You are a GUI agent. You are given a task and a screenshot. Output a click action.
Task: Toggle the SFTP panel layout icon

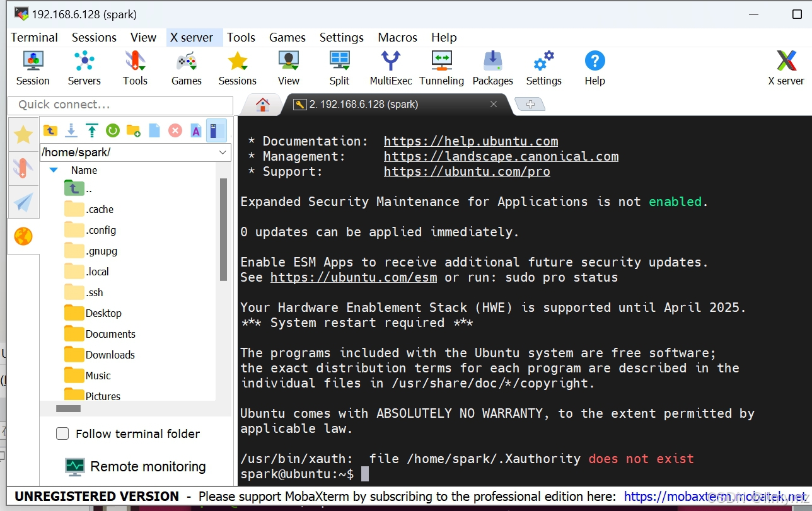coord(216,130)
